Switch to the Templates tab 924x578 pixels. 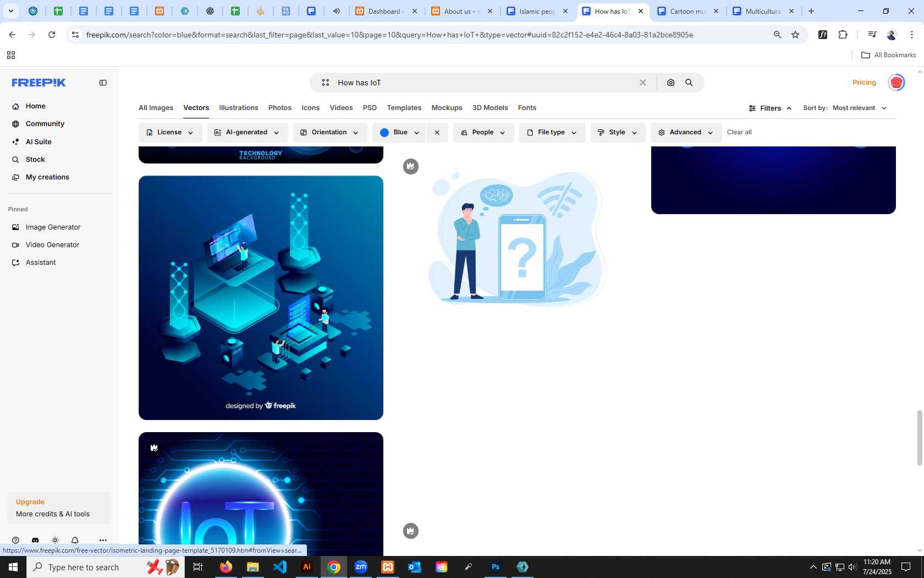[x=404, y=108]
